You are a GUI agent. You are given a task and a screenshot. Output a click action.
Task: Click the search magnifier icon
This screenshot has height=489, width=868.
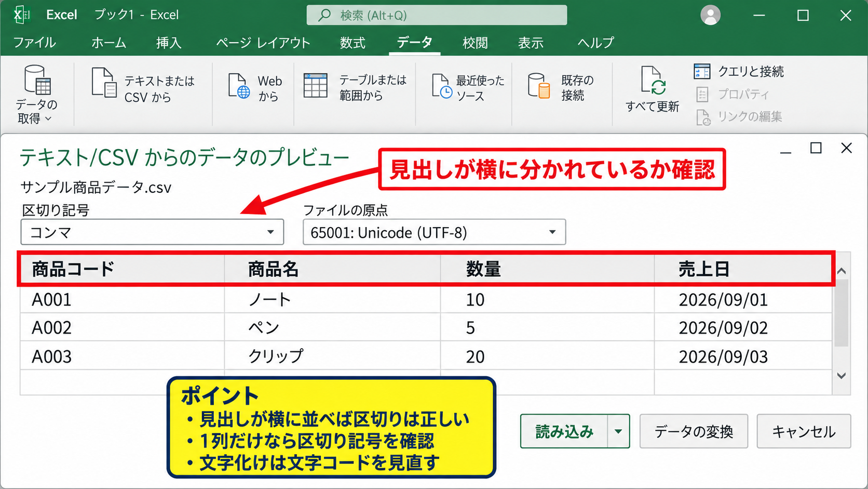point(324,15)
